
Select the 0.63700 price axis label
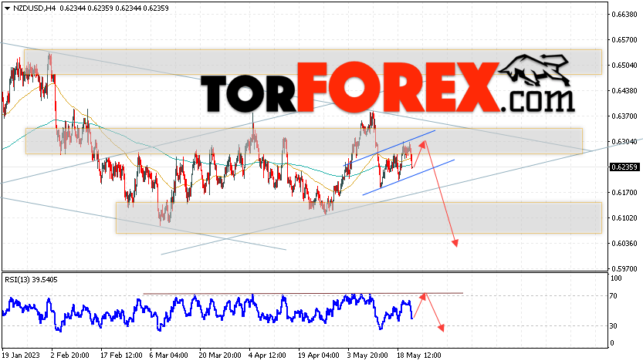(x=624, y=116)
